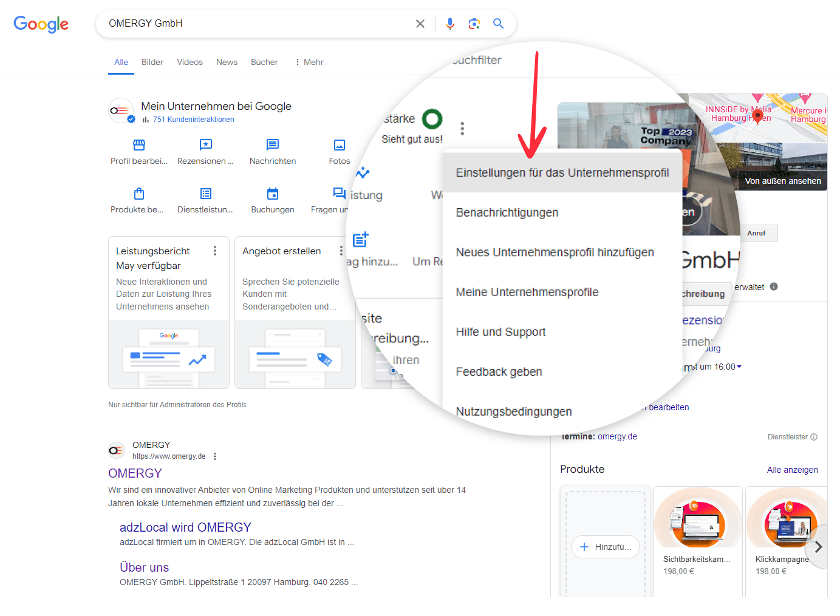Click the https://www.omergy.de URL text
The height and width of the screenshot is (616, 840).
coord(169,456)
